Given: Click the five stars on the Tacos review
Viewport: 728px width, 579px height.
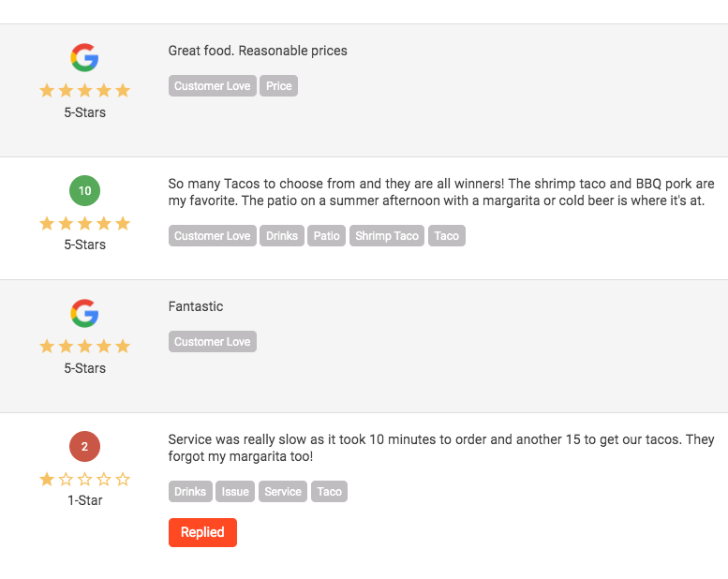Looking at the screenshot, I should click(84, 223).
